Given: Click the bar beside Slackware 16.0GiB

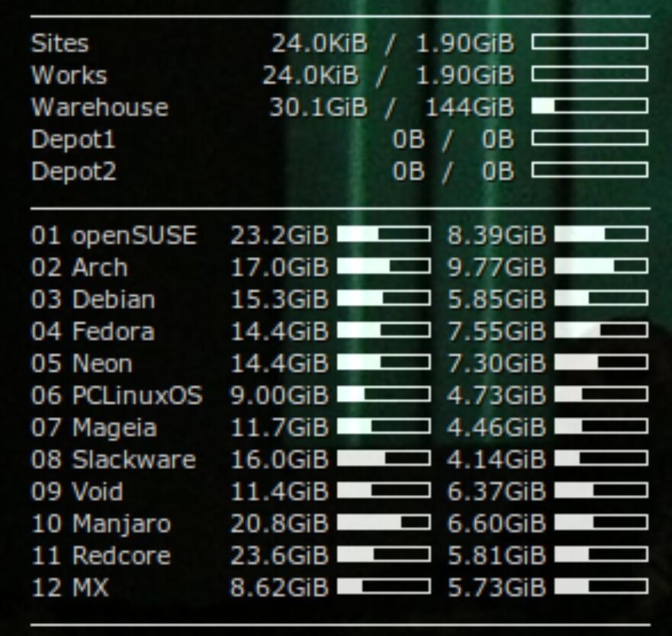Looking at the screenshot, I should (383, 459).
